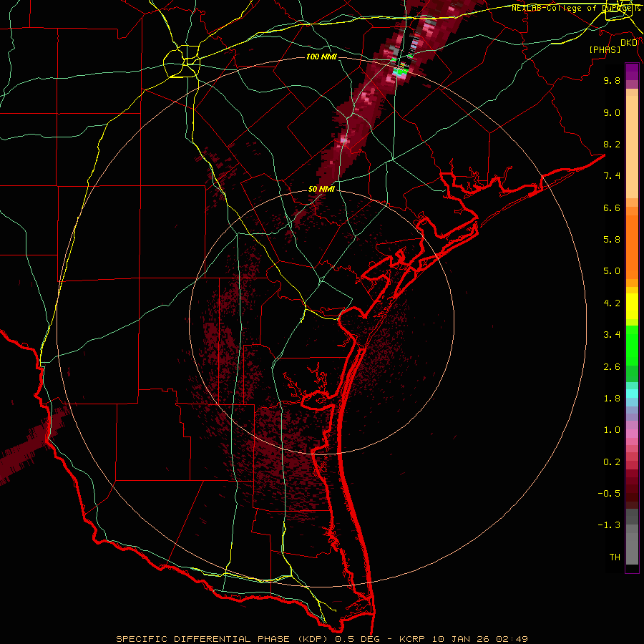
Task: Click the "DKD" label above the color scale
Action: tap(629, 42)
